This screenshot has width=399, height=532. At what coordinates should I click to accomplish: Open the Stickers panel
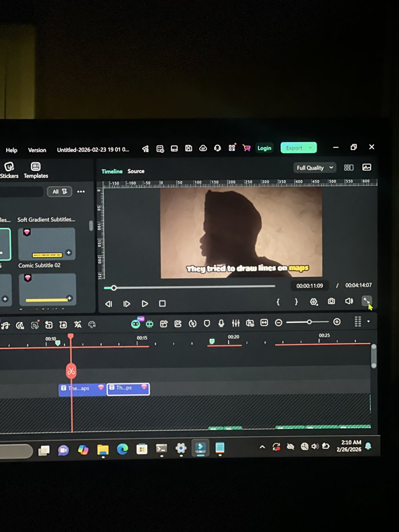pyautogui.click(x=9, y=170)
